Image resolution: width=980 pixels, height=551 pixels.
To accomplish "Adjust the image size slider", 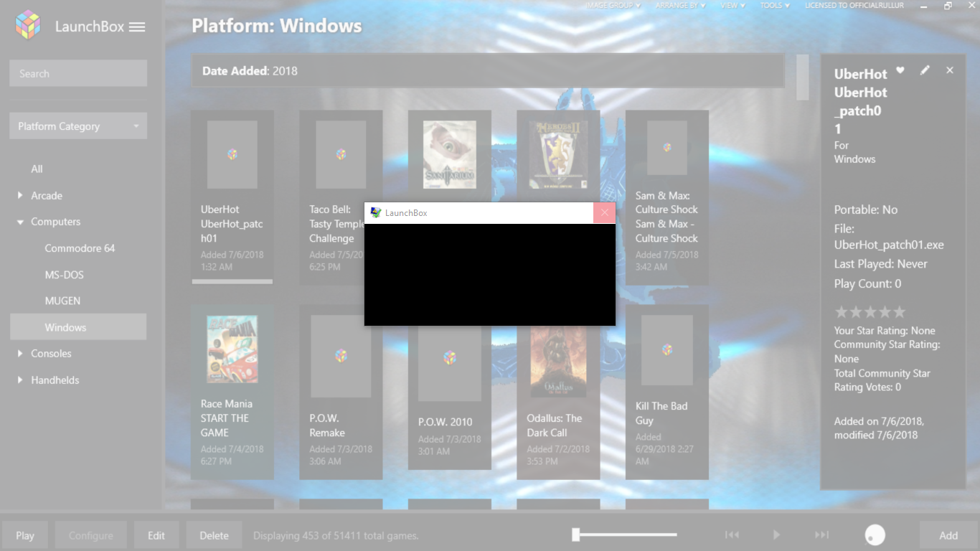I will [624, 534].
